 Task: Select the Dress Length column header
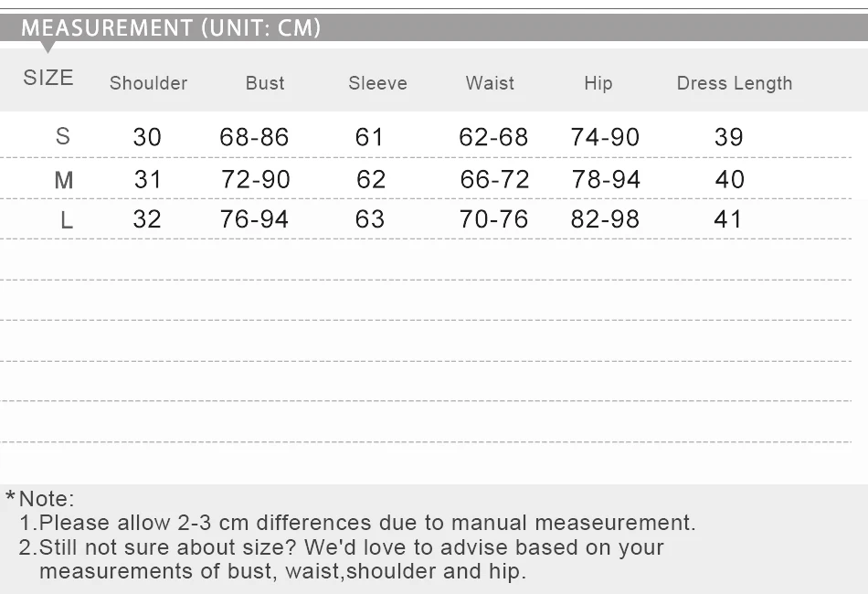(734, 83)
